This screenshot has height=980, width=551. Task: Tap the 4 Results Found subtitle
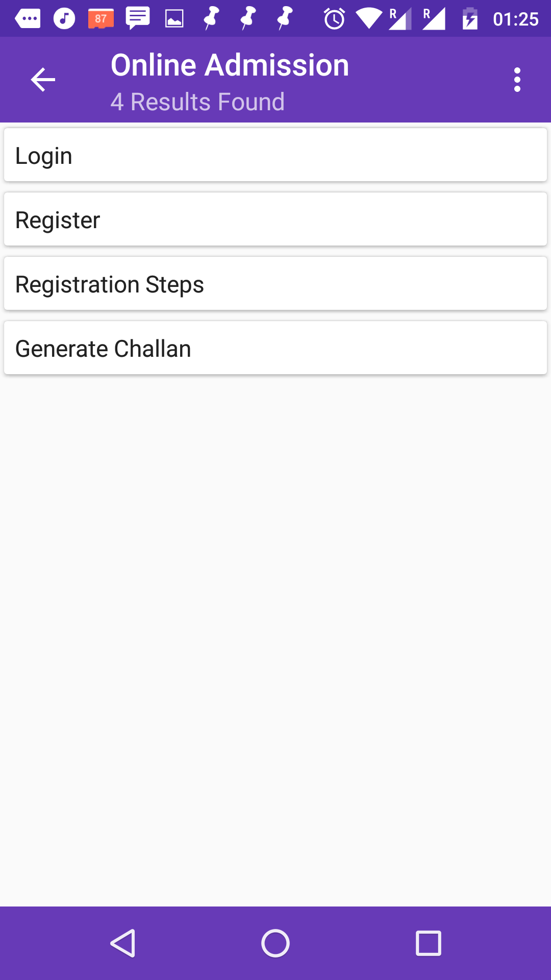click(x=197, y=102)
